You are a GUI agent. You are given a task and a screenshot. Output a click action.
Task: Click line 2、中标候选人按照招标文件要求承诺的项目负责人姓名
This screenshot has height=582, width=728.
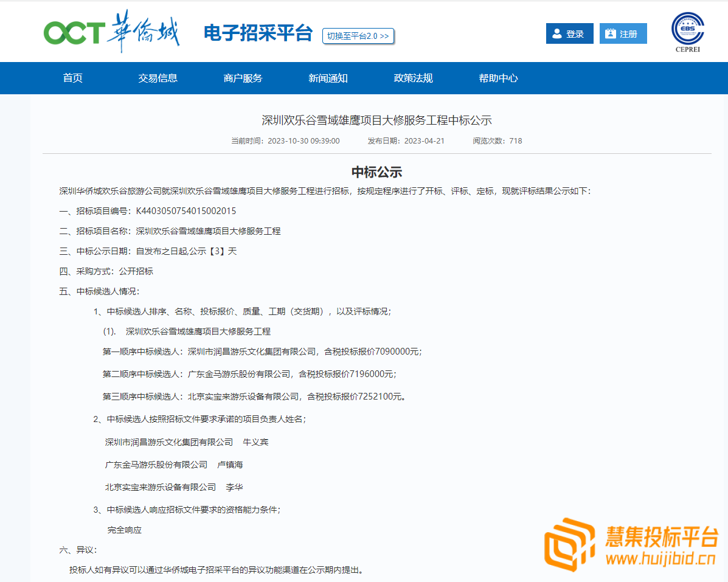(199, 419)
